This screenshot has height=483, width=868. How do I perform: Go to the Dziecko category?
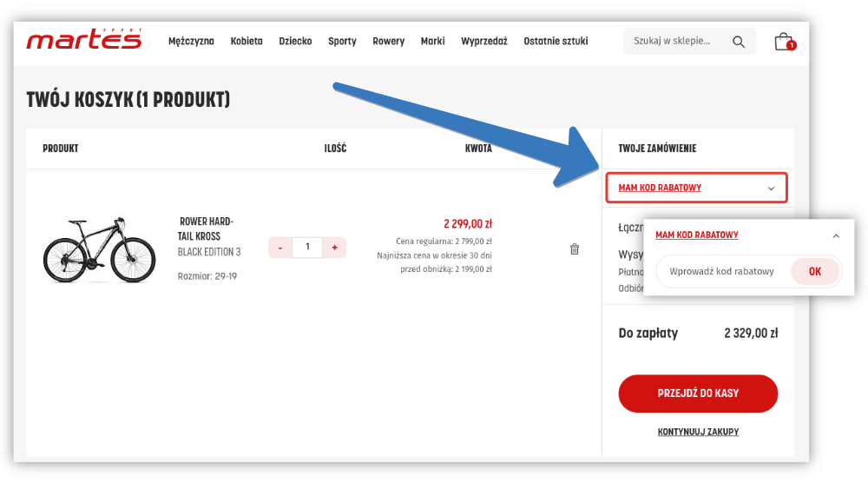pos(295,42)
